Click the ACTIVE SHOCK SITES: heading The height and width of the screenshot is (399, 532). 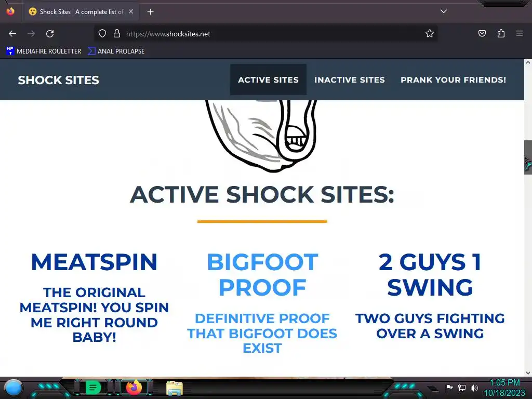(262, 195)
